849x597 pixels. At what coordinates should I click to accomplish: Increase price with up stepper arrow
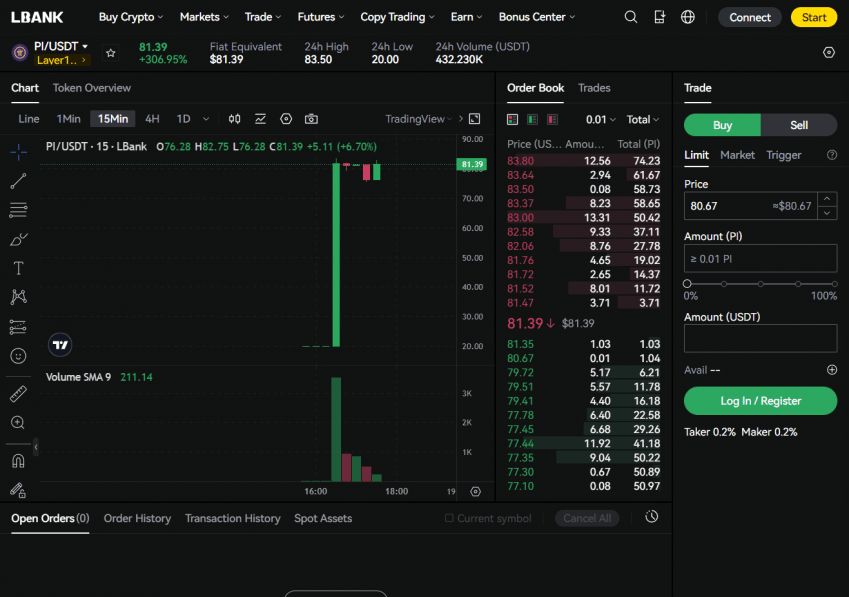[827, 199]
